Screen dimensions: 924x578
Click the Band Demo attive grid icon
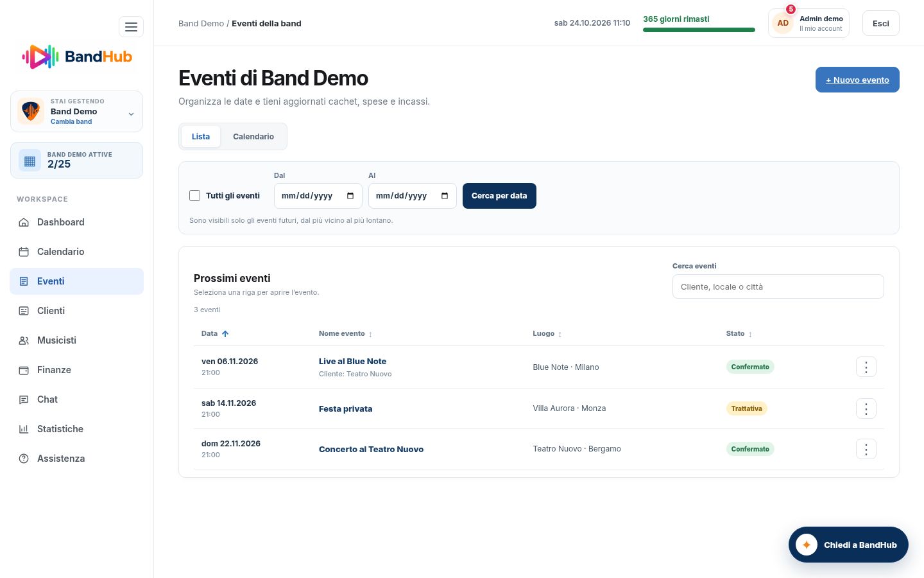(x=30, y=161)
